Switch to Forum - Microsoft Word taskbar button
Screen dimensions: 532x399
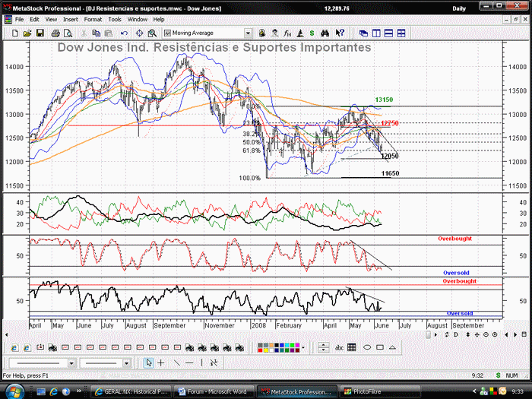click(214, 391)
